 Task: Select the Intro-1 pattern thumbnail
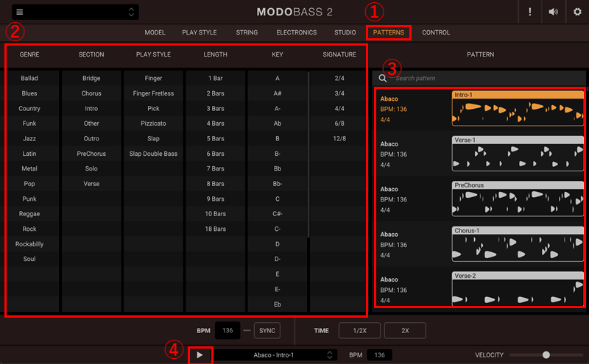(518, 108)
